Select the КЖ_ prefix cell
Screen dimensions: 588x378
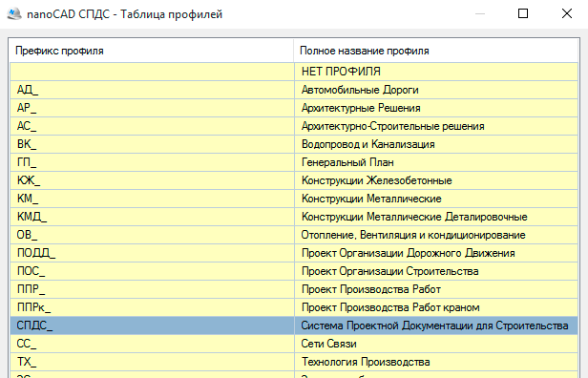tap(153, 180)
